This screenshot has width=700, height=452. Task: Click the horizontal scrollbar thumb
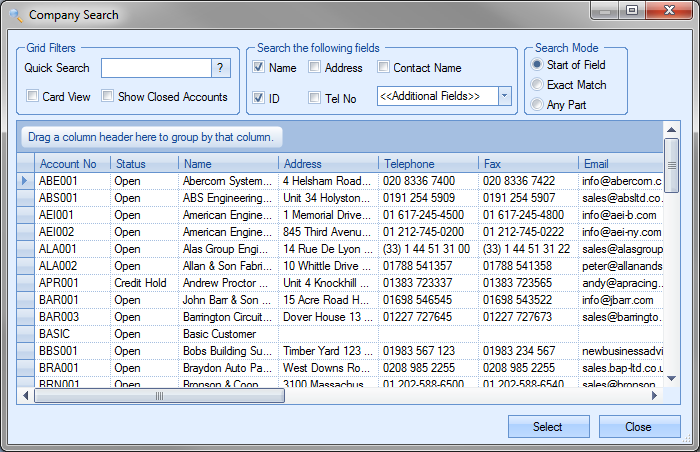click(157, 396)
